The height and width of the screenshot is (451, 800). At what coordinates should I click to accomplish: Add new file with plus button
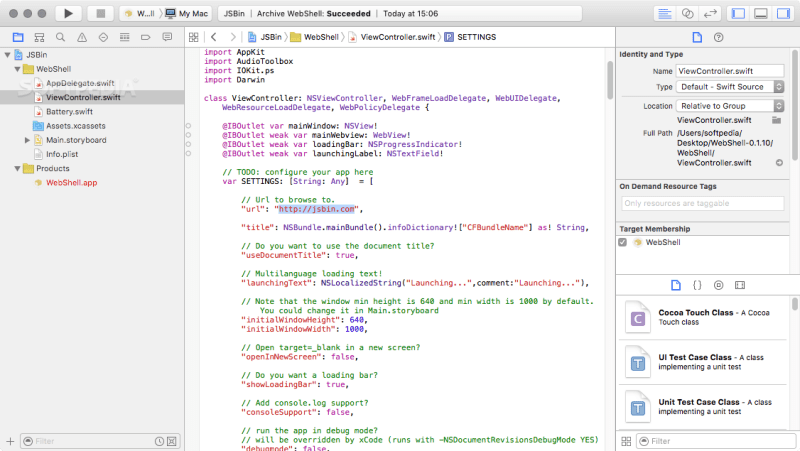(x=10, y=441)
